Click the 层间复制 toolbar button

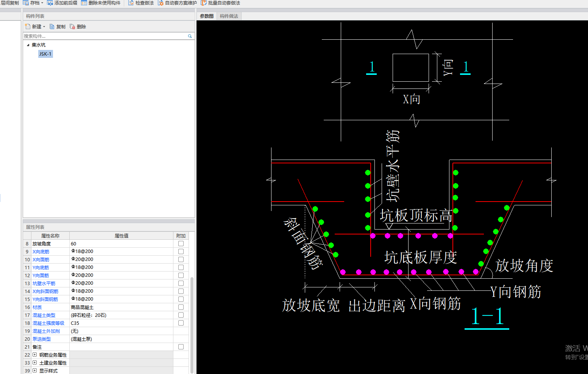[9, 3]
